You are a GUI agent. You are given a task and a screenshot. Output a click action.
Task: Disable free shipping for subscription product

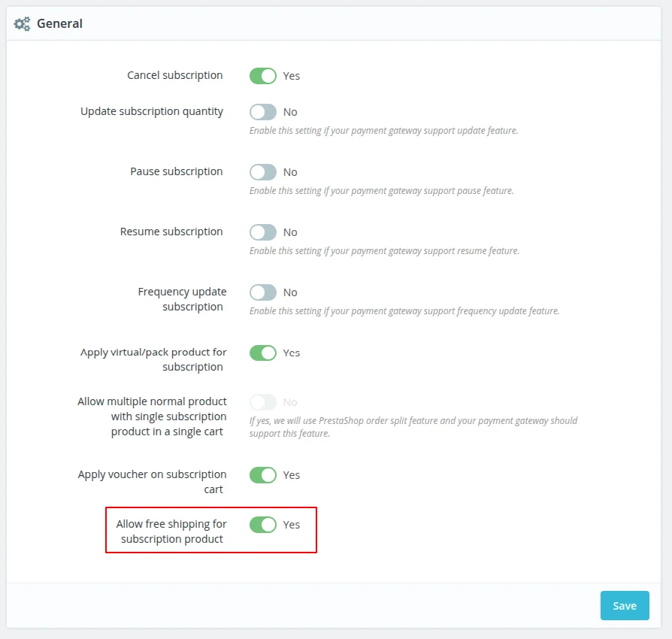point(263,524)
